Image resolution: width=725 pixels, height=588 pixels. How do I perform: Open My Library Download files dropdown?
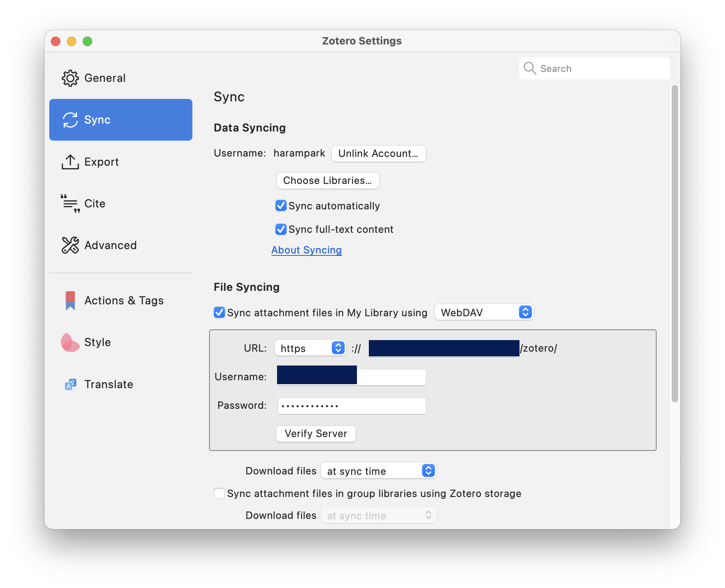coord(378,471)
